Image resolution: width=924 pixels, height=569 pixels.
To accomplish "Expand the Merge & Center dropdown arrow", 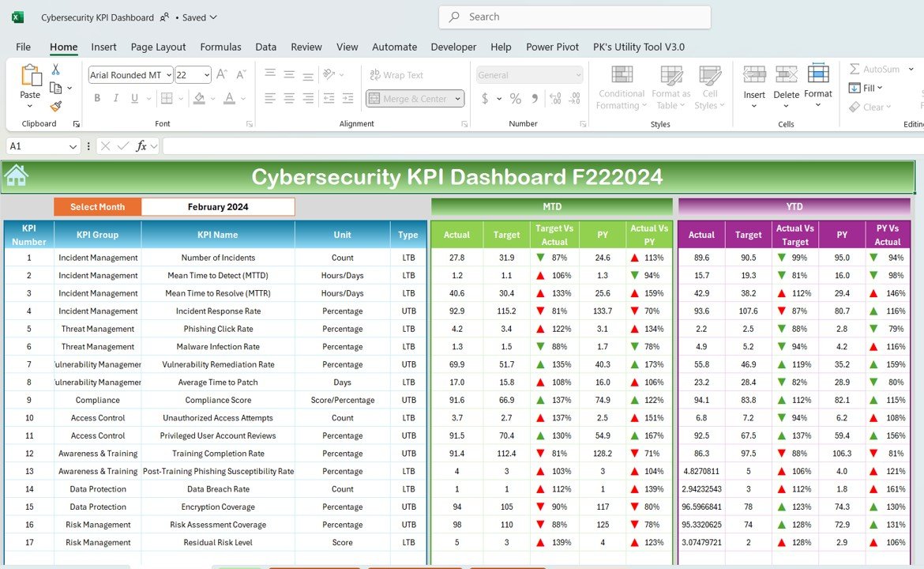I will (x=457, y=99).
